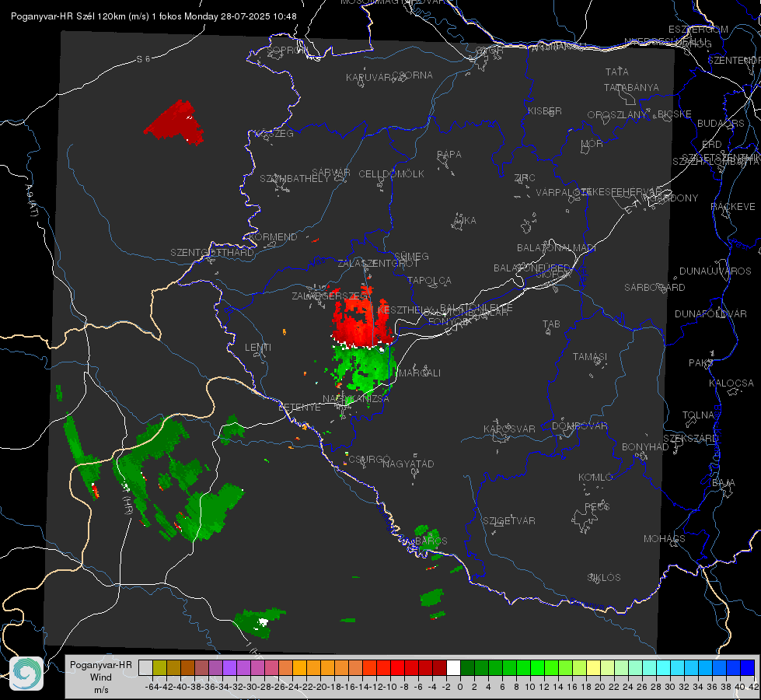Select the SZENTGOTTHARD label
This screenshot has width=761, height=700.
click(x=212, y=253)
